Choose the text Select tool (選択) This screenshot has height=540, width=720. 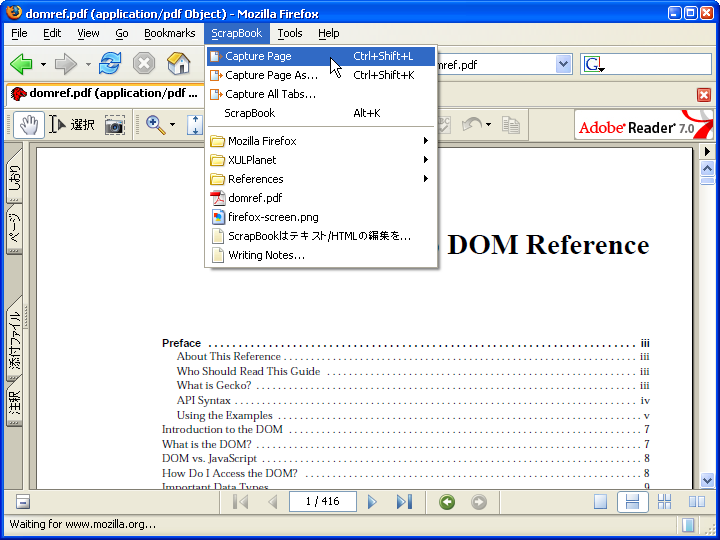72,125
